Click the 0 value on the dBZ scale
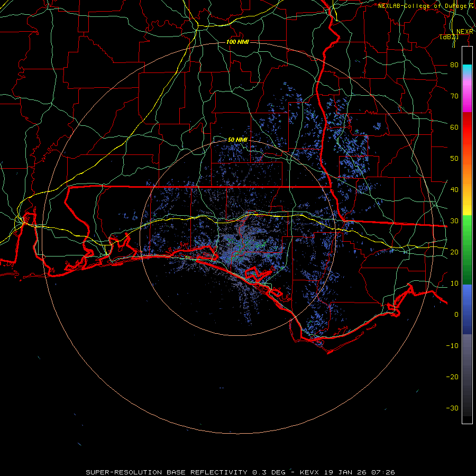Screen dimensions: 476x476 pyautogui.click(x=456, y=315)
